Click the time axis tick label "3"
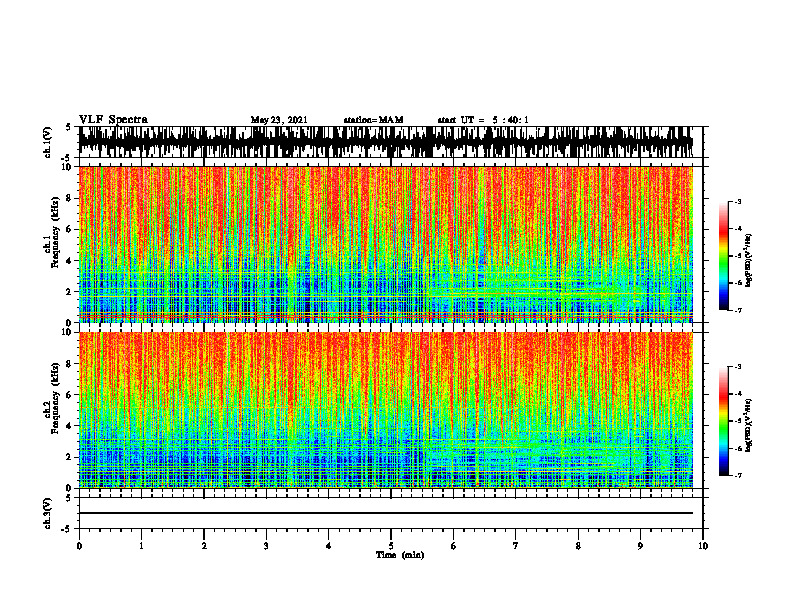792x612 pixels. pyautogui.click(x=266, y=546)
